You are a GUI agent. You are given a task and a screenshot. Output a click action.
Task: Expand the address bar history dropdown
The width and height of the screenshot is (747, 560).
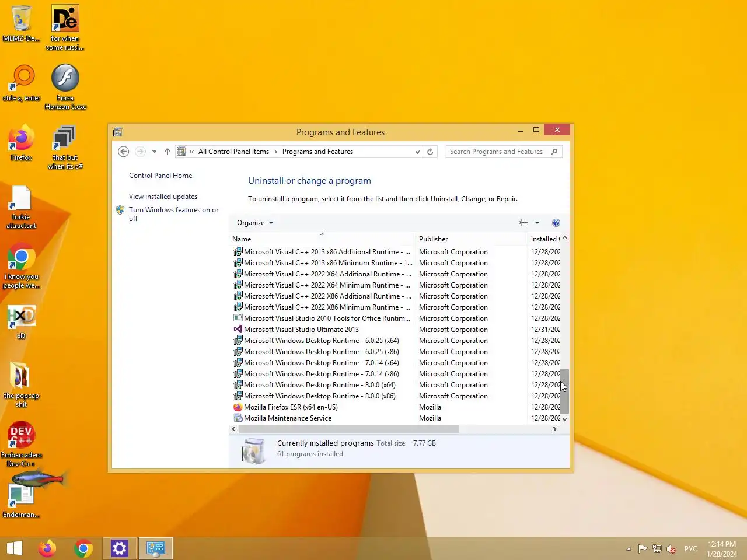click(x=417, y=152)
